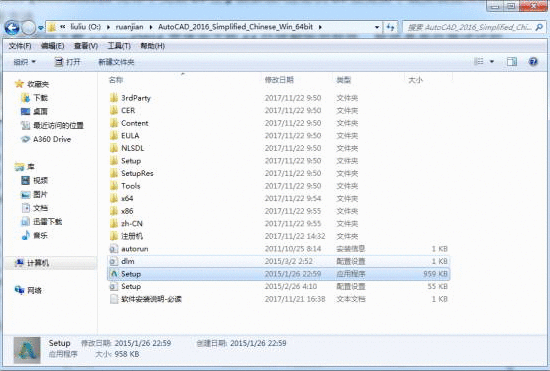Open the 组织 dropdown

click(x=25, y=62)
